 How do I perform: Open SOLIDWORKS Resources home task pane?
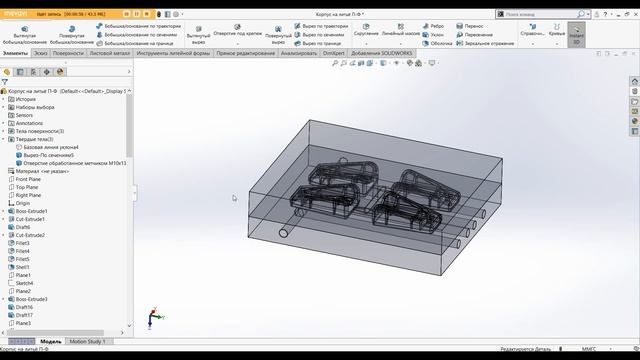click(634, 81)
